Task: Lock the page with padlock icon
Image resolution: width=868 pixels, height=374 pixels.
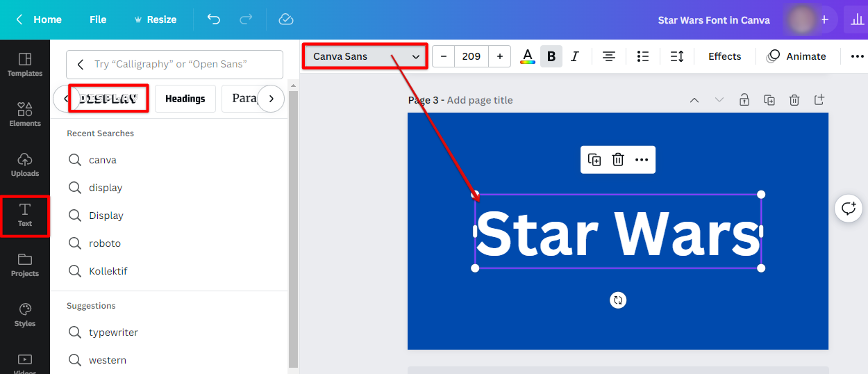Action: pyautogui.click(x=744, y=100)
